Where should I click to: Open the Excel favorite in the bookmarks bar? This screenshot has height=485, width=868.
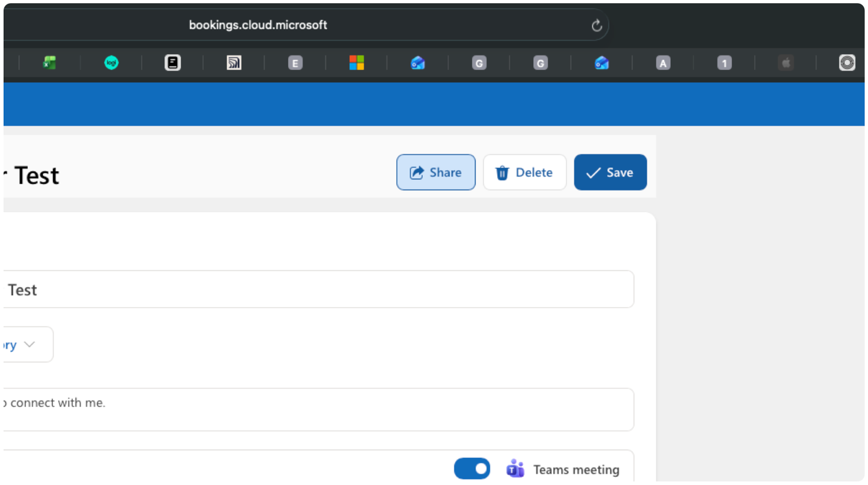[50, 62]
